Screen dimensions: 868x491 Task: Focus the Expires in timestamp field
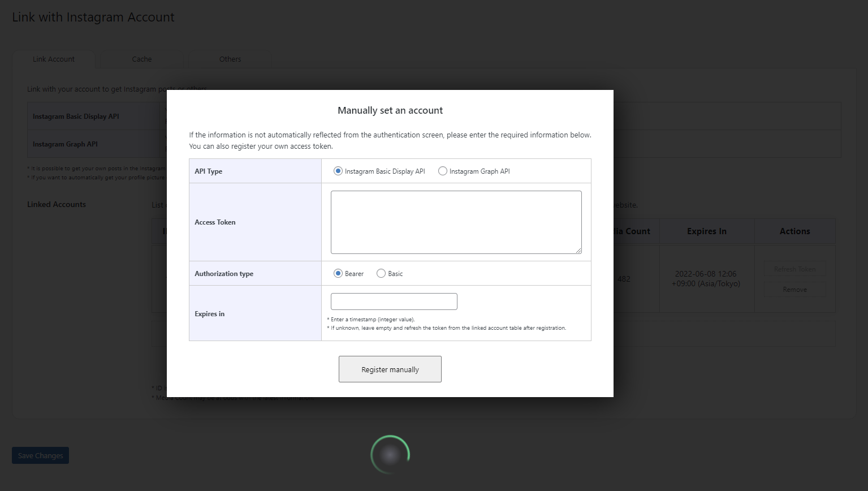click(394, 302)
